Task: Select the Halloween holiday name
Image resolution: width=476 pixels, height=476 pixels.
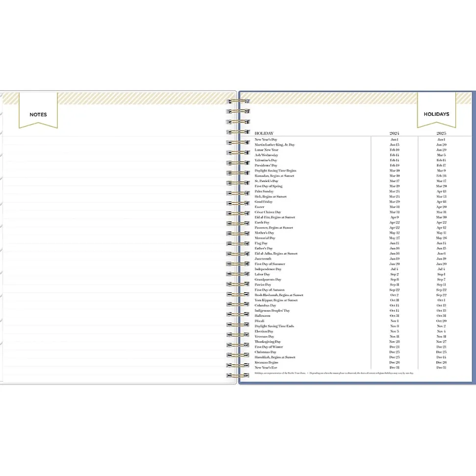Action: tap(263, 316)
